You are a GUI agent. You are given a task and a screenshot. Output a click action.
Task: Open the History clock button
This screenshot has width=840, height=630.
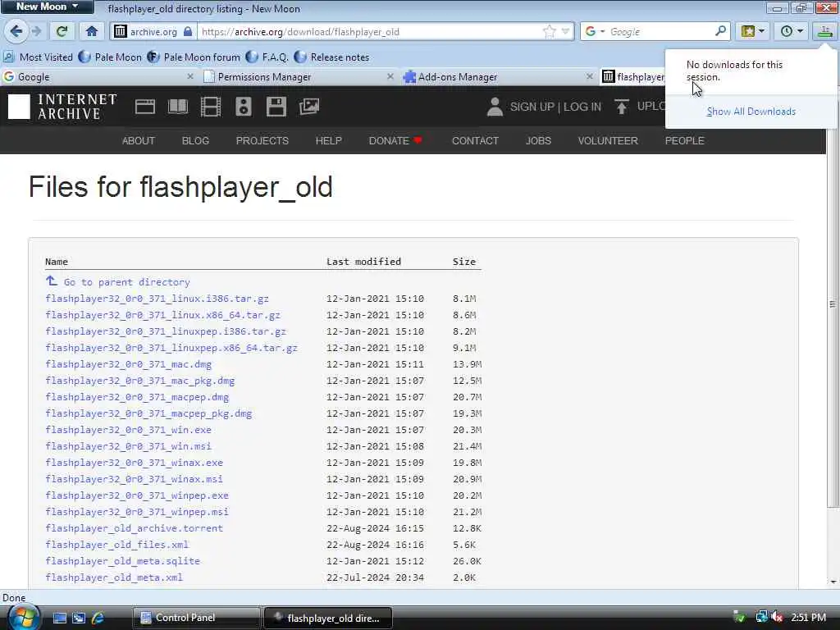point(786,31)
